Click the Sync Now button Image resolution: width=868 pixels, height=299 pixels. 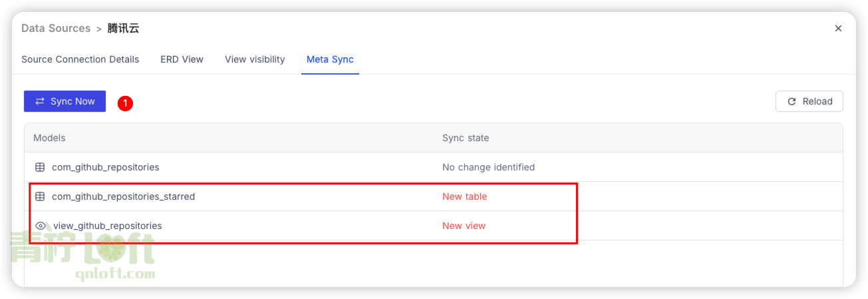pyautogui.click(x=65, y=101)
